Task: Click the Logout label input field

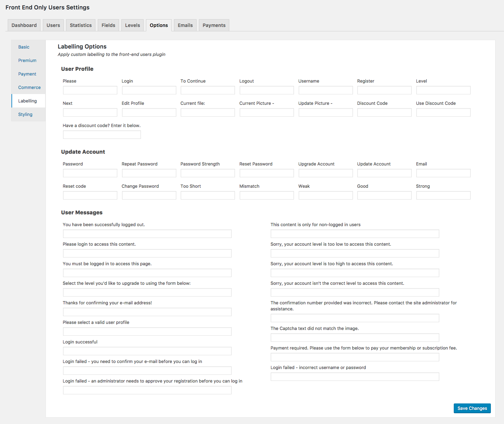Action: point(266,90)
